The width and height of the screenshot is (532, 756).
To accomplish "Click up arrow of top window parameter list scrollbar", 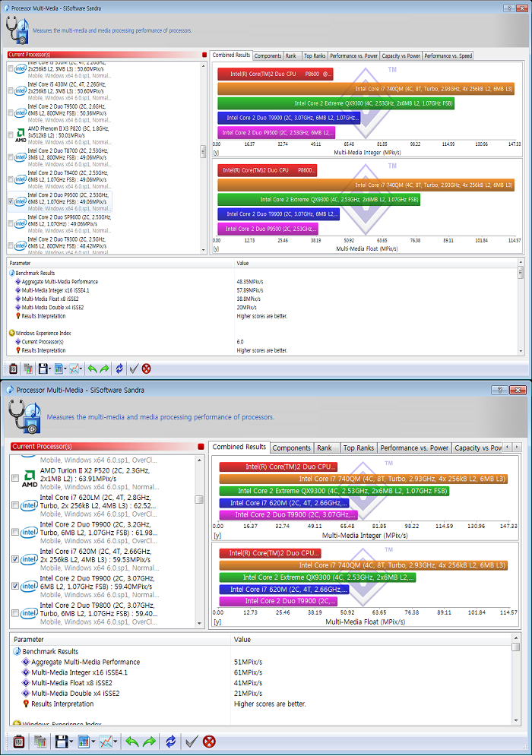I will coord(521,262).
